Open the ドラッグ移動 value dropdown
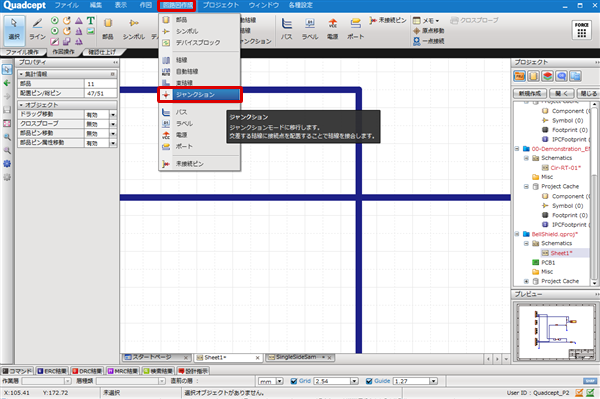The width and height of the screenshot is (600, 399). [113, 115]
